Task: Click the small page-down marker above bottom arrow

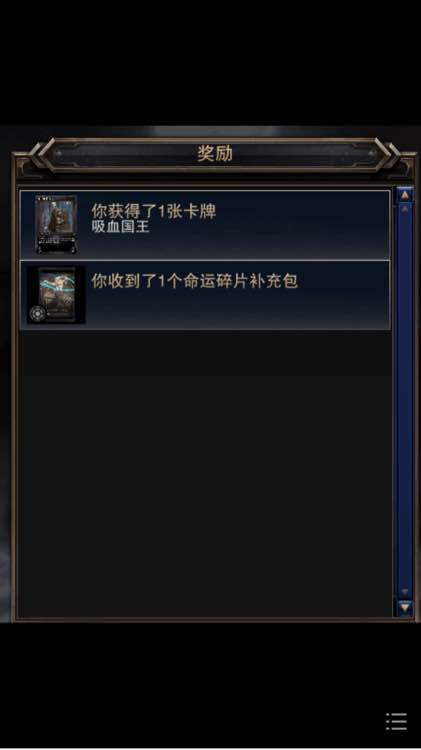Action: pyautogui.click(x=405, y=592)
